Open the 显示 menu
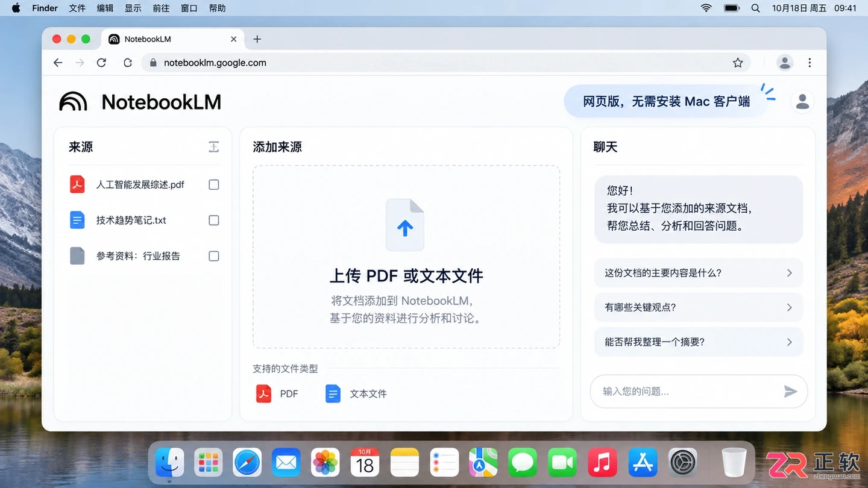 (133, 8)
